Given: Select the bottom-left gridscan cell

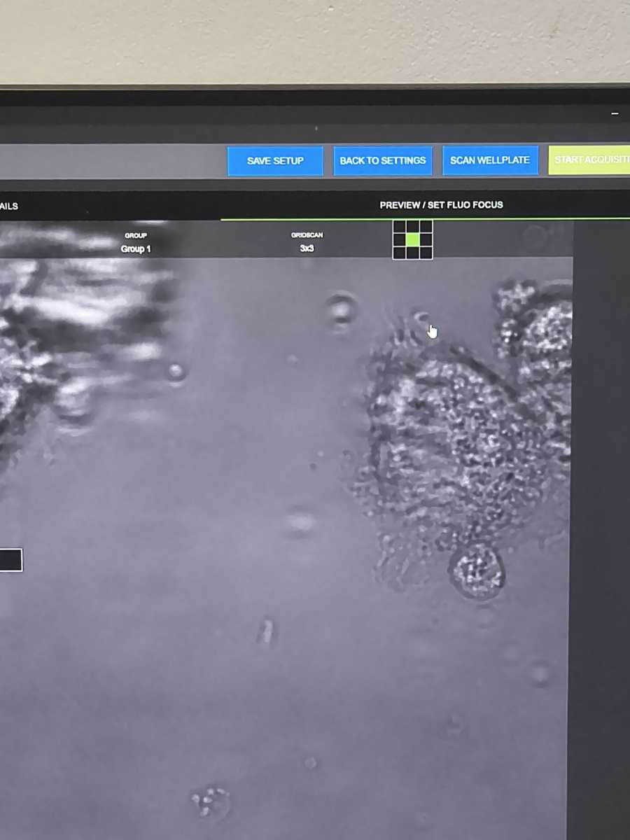Looking at the screenshot, I should (x=399, y=253).
